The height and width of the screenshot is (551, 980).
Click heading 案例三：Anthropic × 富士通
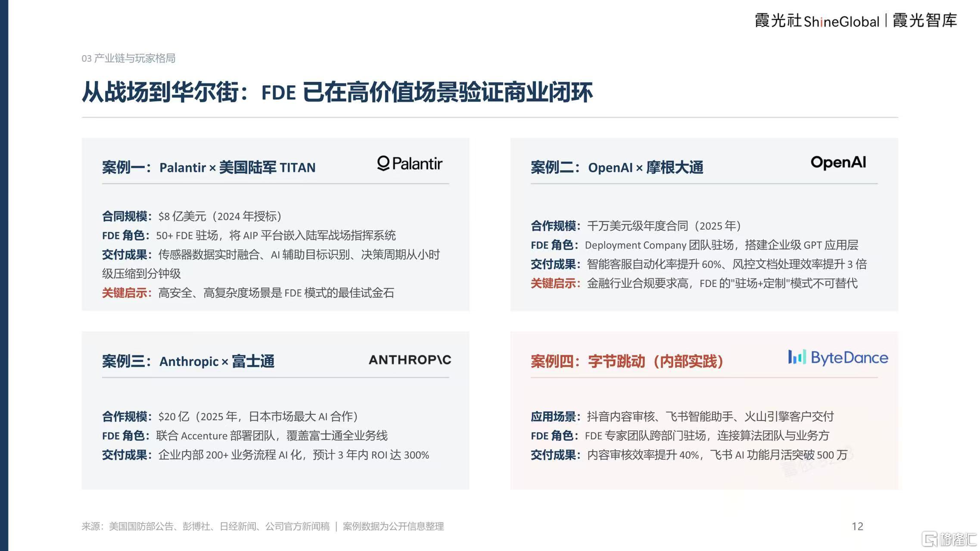(x=188, y=361)
